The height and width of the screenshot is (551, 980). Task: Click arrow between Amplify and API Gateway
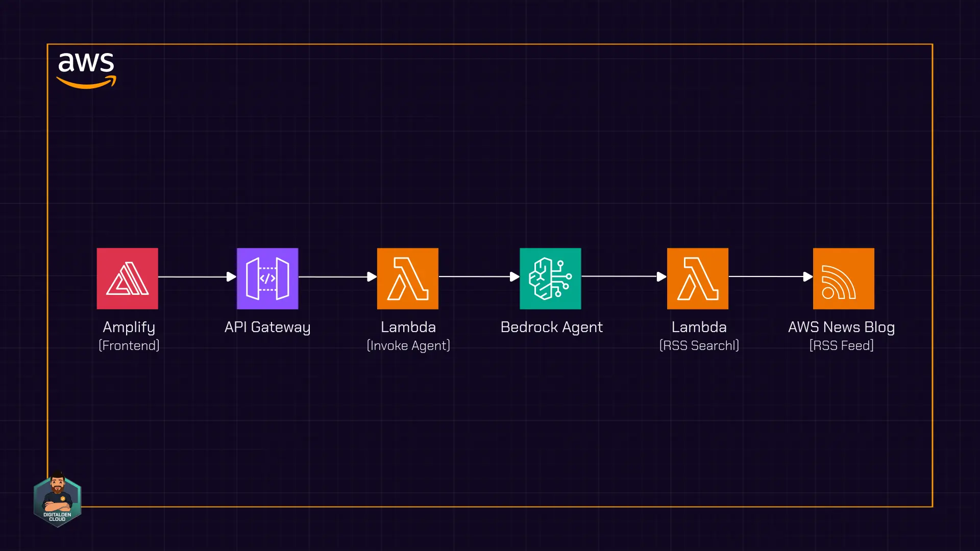[x=197, y=277]
